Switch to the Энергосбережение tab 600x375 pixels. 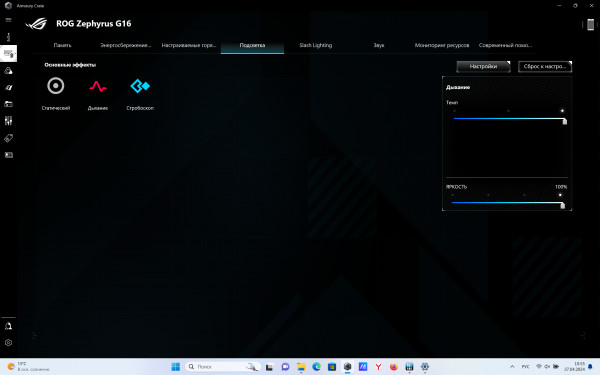pyautogui.click(x=126, y=45)
